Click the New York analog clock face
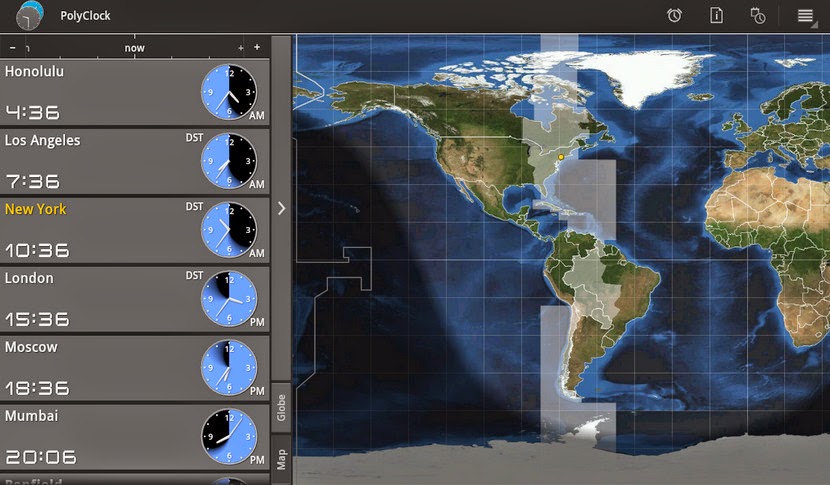 tap(229, 230)
